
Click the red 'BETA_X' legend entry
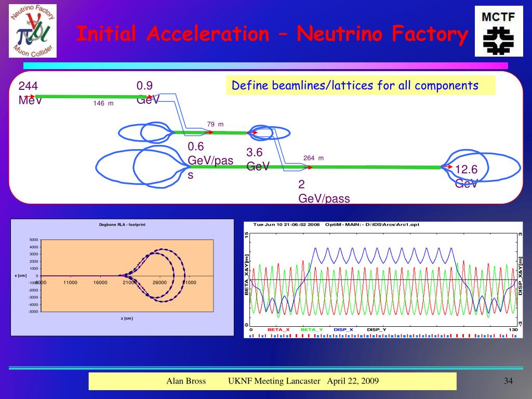click(x=278, y=329)
